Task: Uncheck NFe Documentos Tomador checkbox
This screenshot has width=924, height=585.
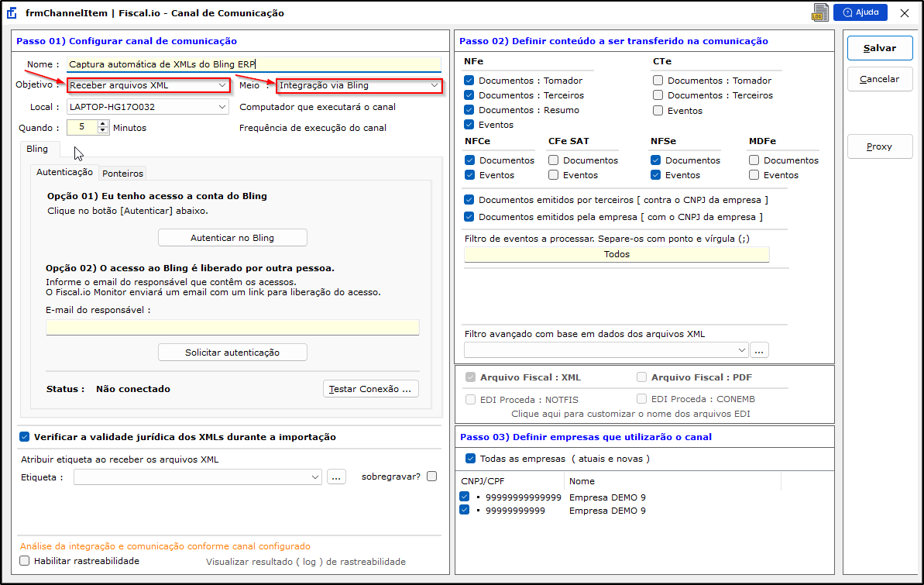Action: coord(469,81)
